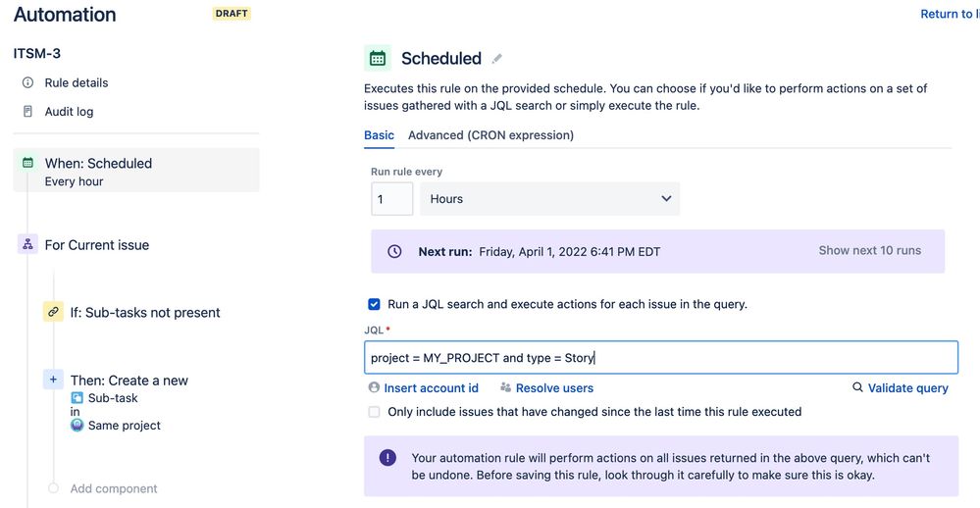Uncheck Run a JQL search checkbox
This screenshot has height=508, width=980.
click(x=374, y=305)
